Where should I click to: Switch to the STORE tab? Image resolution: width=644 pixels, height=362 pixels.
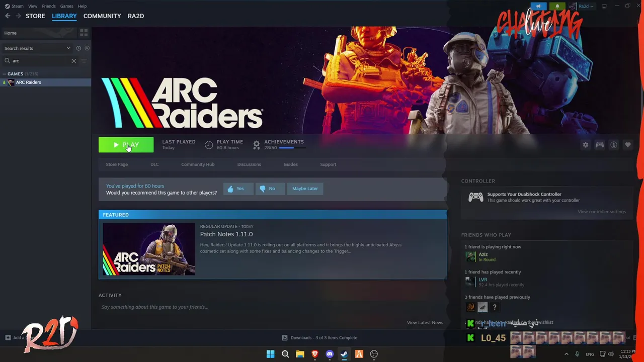point(35,16)
